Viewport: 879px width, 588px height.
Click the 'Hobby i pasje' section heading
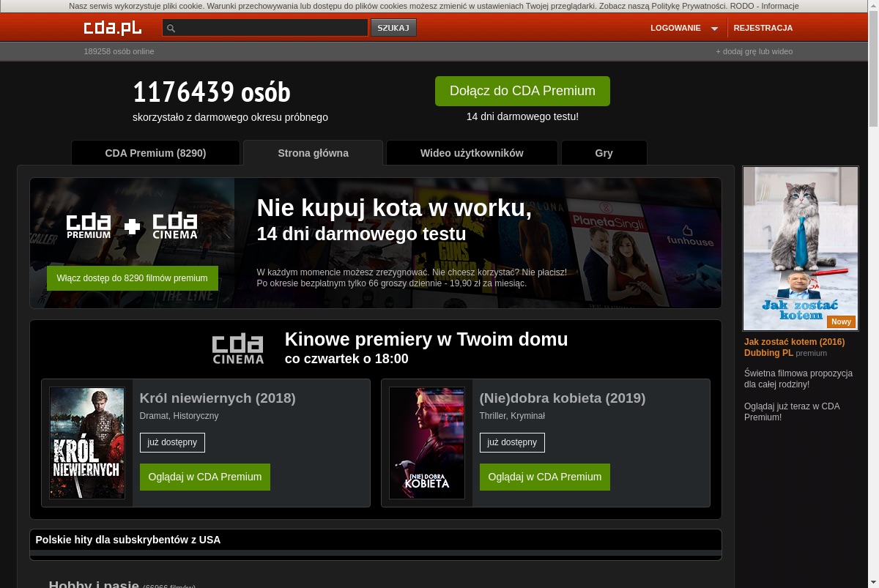(x=94, y=584)
